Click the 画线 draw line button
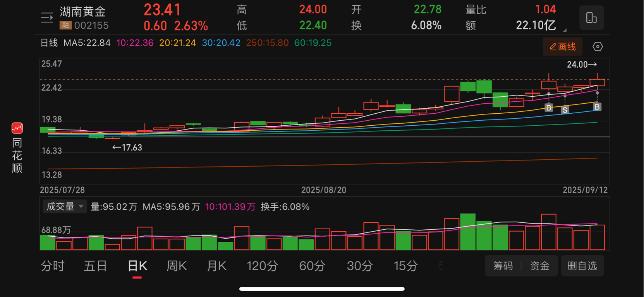 [562, 47]
